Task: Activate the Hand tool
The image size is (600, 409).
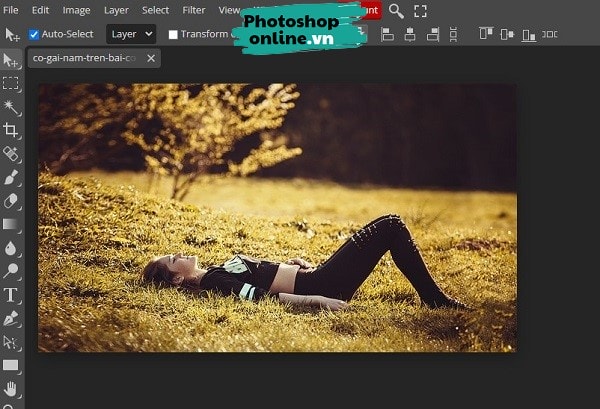Action: coord(11,388)
